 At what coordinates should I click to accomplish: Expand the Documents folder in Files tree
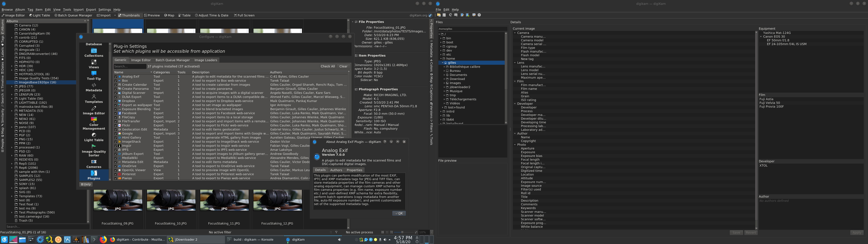pos(445,75)
